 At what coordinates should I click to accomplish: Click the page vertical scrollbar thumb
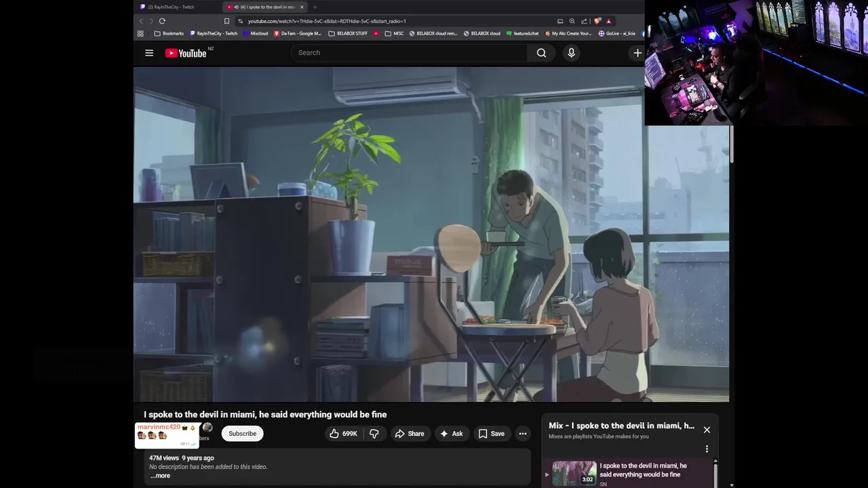pos(731,144)
